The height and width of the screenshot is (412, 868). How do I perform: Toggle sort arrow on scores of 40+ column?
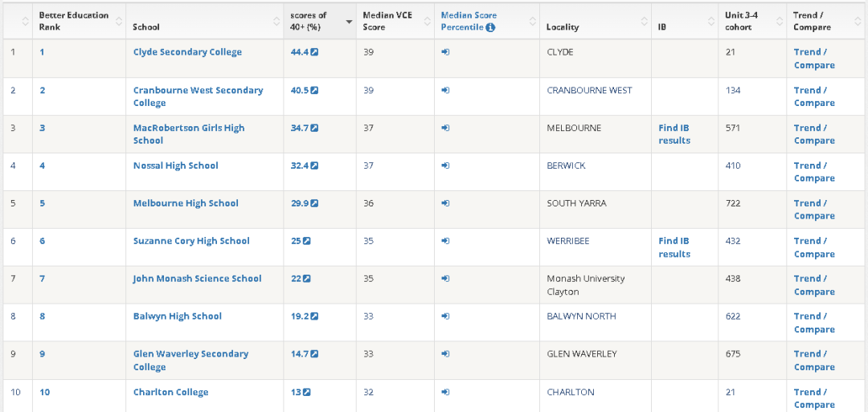click(349, 21)
